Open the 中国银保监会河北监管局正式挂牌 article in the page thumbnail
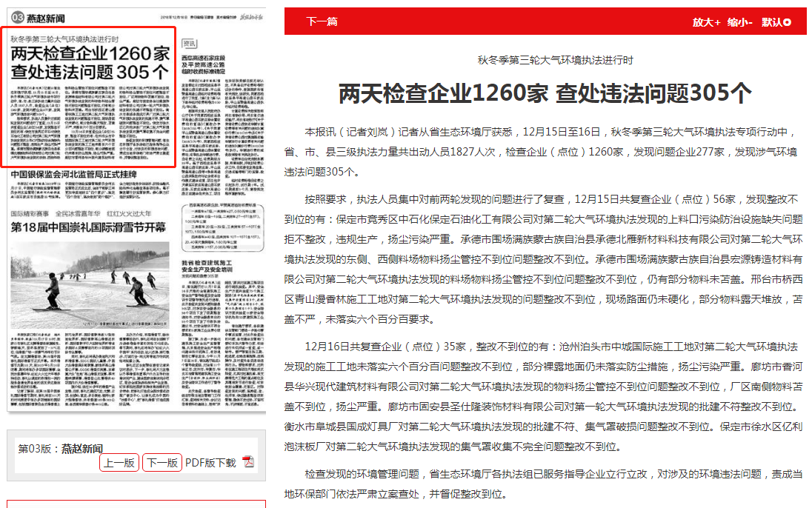This screenshot has width=812, height=508. (x=73, y=175)
